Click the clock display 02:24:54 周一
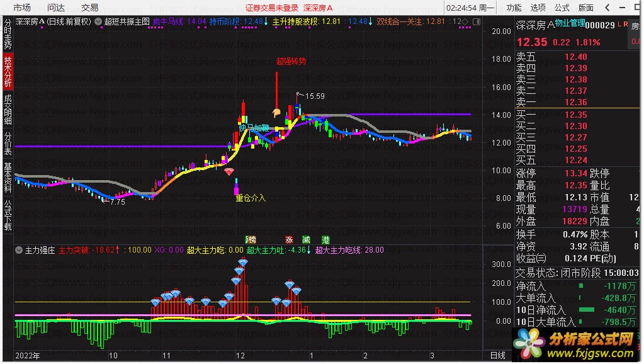The width and height of the screenshot is (644, 364). tap(470, 8)
